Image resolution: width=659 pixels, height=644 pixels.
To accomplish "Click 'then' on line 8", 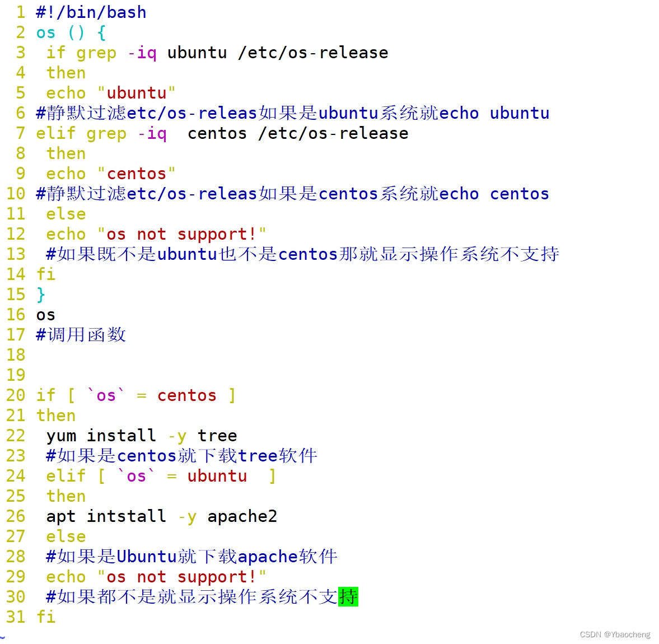I will click(66, 154).
